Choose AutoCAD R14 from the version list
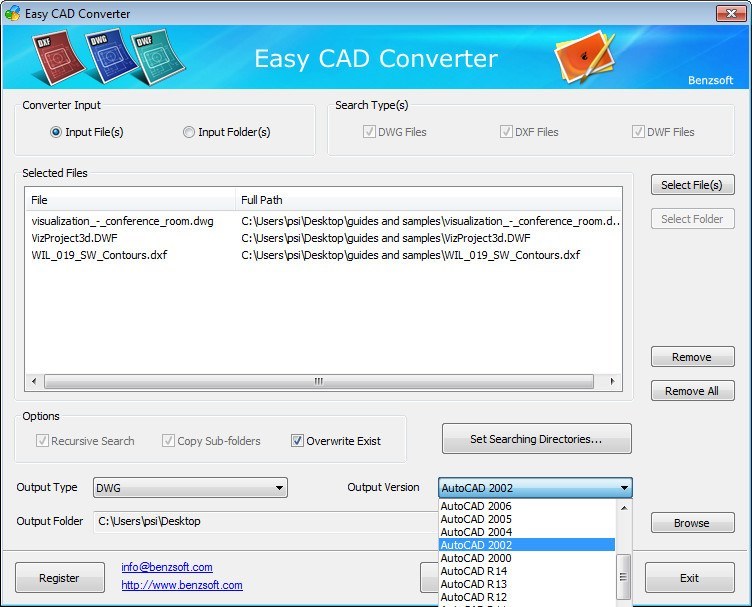This screenshot has width=752, height=607. [x=474, y=571]
